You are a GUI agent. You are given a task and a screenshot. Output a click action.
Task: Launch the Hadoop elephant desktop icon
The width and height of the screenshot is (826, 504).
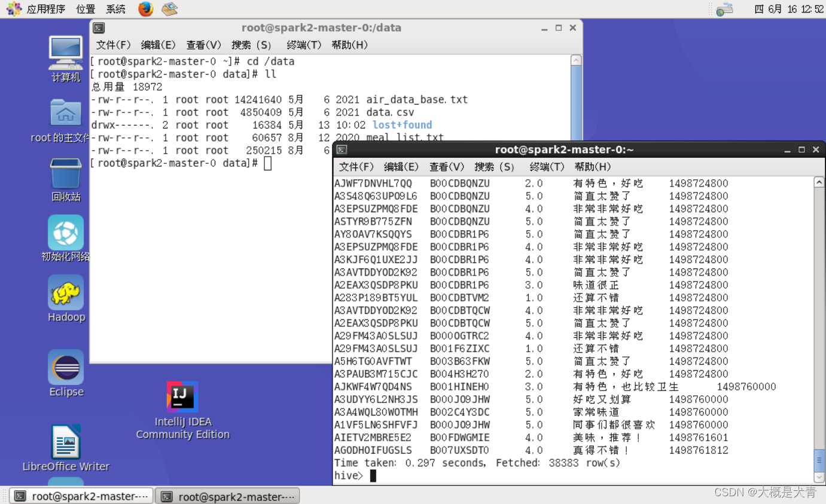pyautogui.click(x=66, y=292)
